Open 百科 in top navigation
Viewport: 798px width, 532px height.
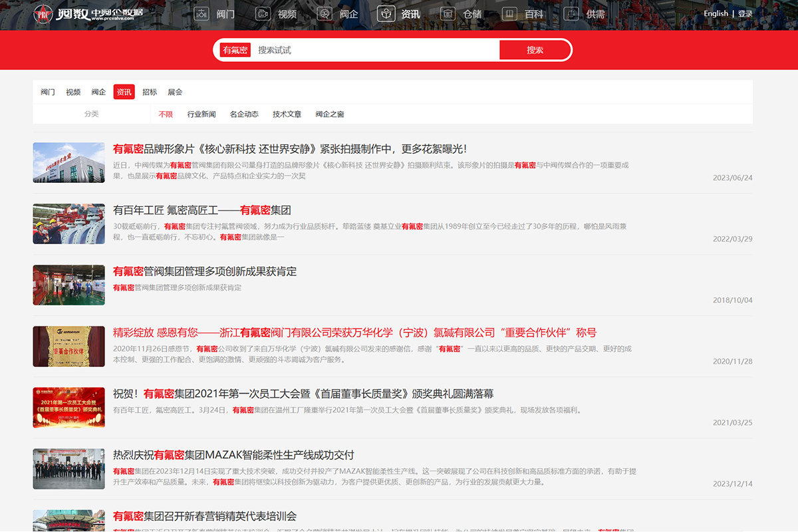coord(534,14)
